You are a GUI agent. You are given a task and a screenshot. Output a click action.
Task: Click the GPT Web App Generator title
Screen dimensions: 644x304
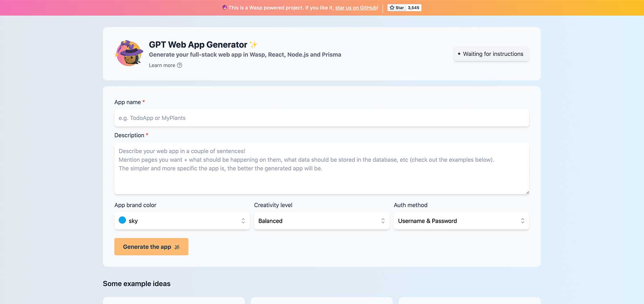pyautogui.click(x=198, y=45)
